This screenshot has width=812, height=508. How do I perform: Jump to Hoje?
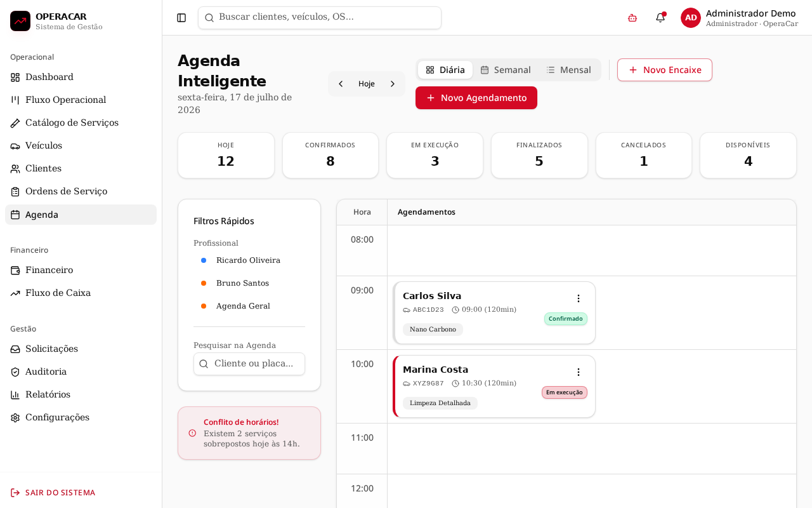point(367,84)
